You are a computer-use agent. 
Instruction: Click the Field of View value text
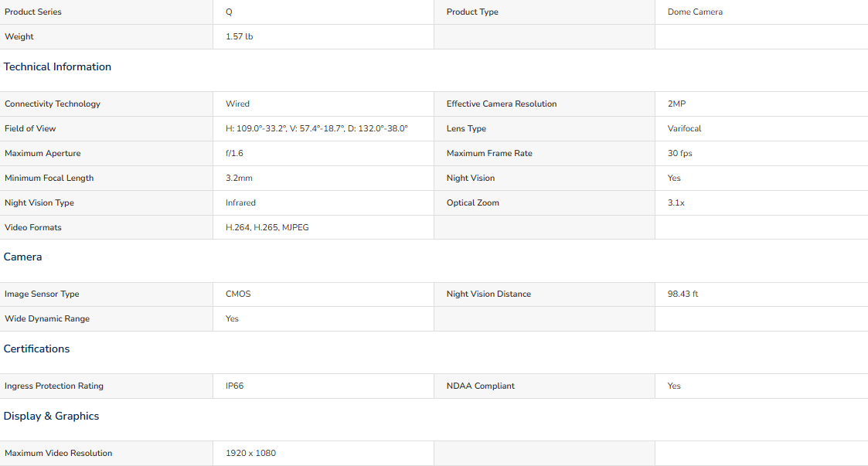pos(317,128)
